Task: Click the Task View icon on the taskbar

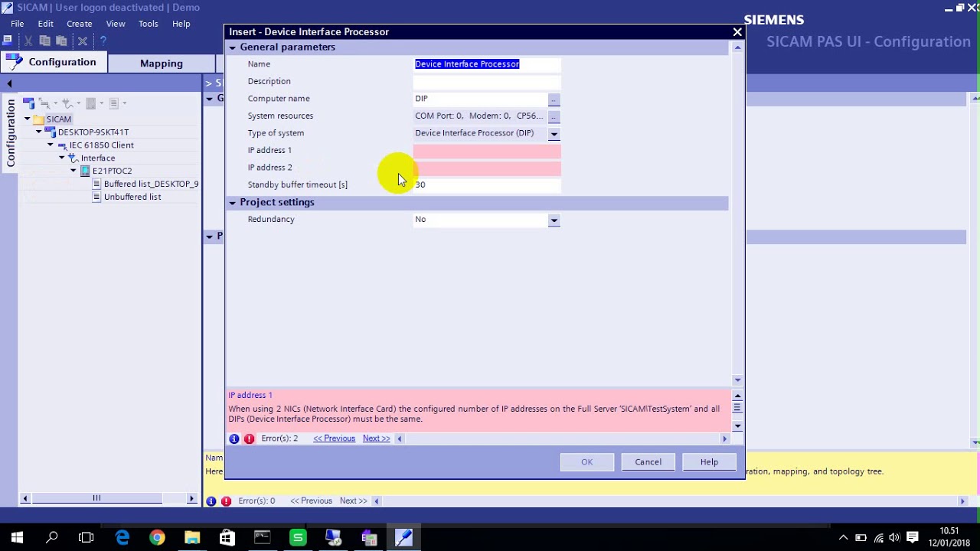Action: 87,537
